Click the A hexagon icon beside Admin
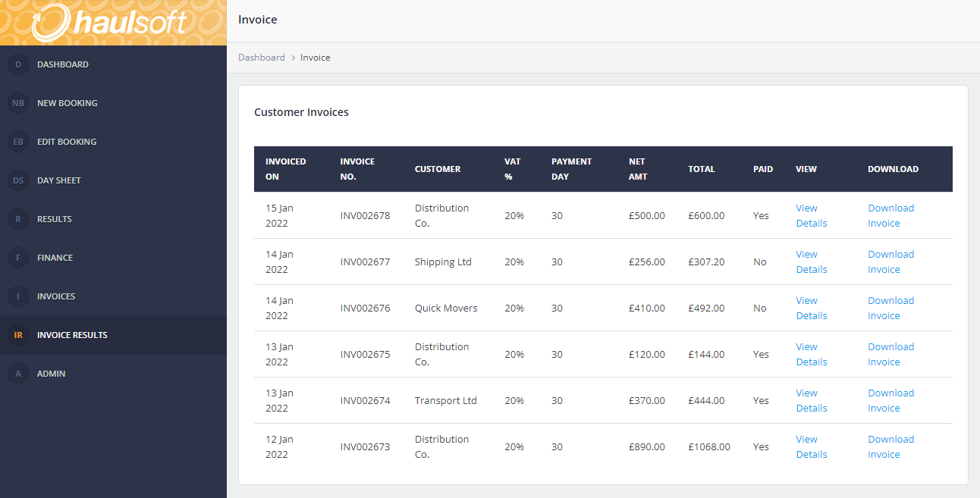 [x=18, y=374]
